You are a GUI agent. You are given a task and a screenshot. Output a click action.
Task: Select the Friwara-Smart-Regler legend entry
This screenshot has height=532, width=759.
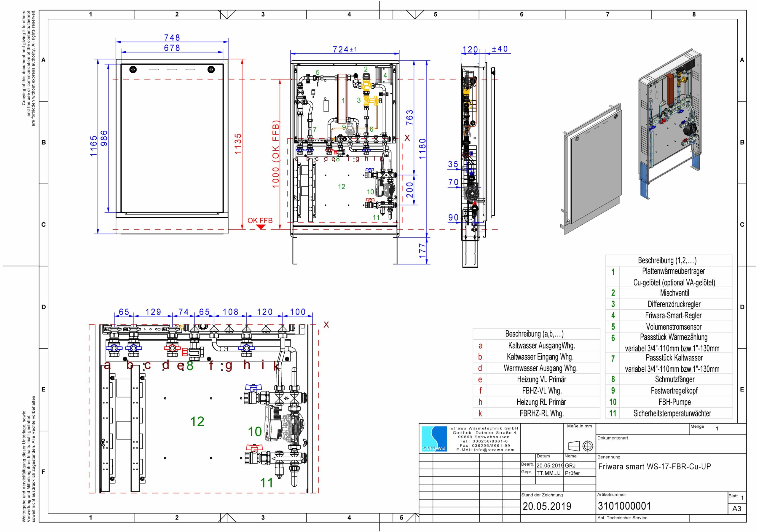pos(669,315)
